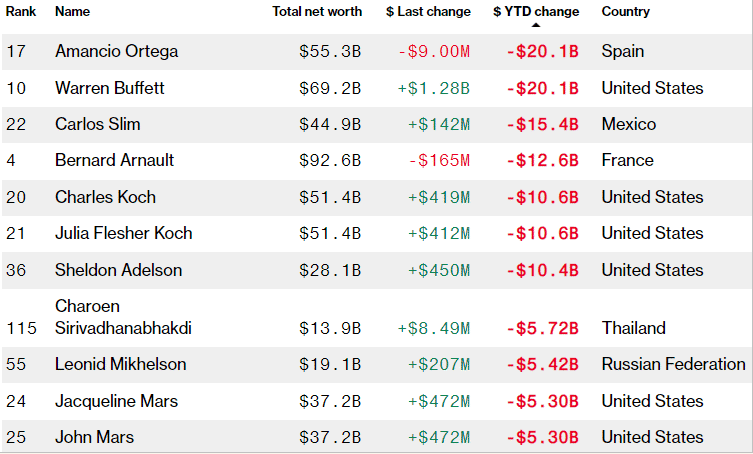Click the $ YTD change column header
The height and width of the screenshot is (454, 753).
point(535,12)
